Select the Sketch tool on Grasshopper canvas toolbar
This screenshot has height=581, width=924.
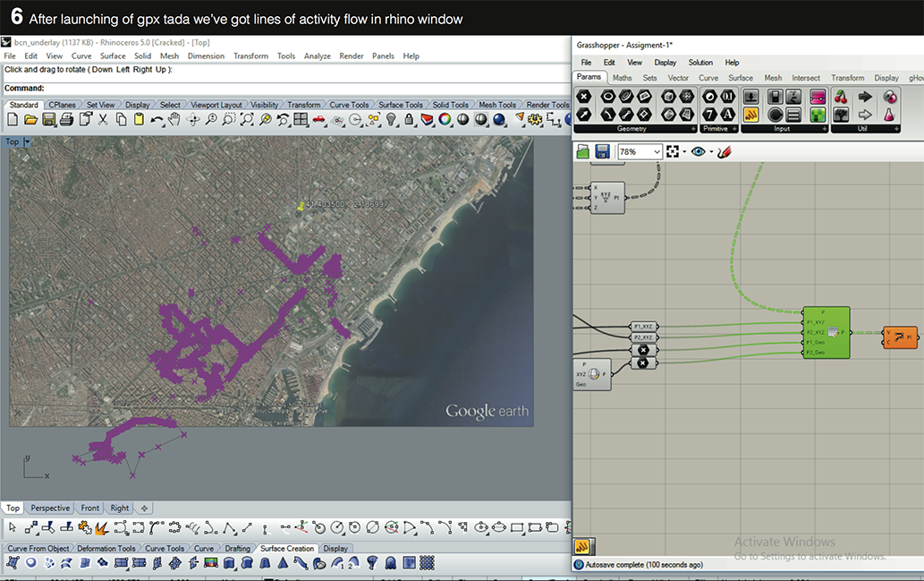(725, 151)
